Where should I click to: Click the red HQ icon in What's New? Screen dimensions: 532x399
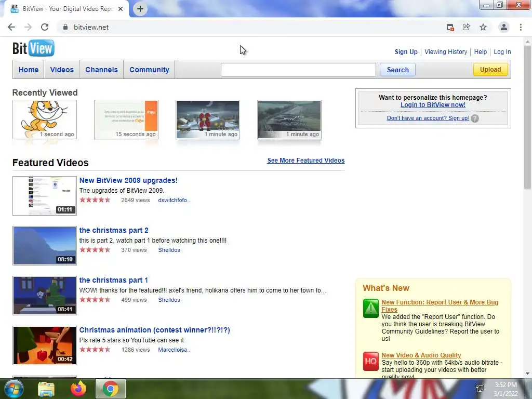coord(370,362)
